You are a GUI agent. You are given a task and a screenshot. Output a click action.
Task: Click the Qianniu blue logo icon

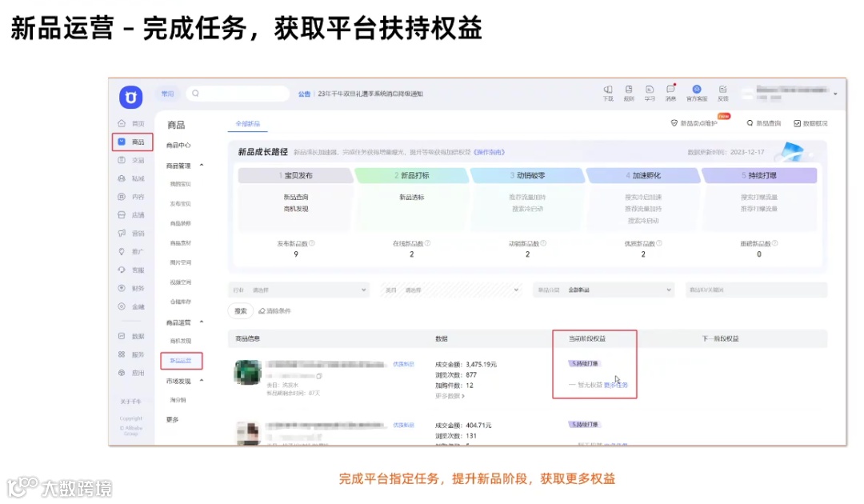130,97
